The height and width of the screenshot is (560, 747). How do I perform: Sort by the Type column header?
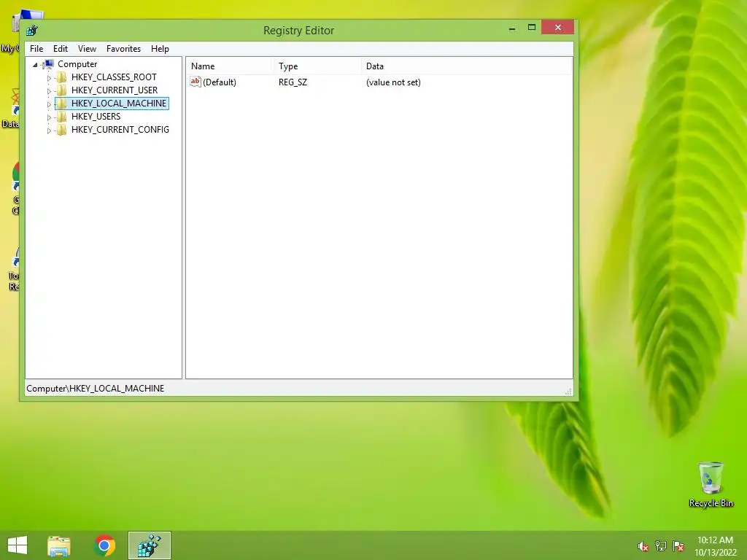317,66
